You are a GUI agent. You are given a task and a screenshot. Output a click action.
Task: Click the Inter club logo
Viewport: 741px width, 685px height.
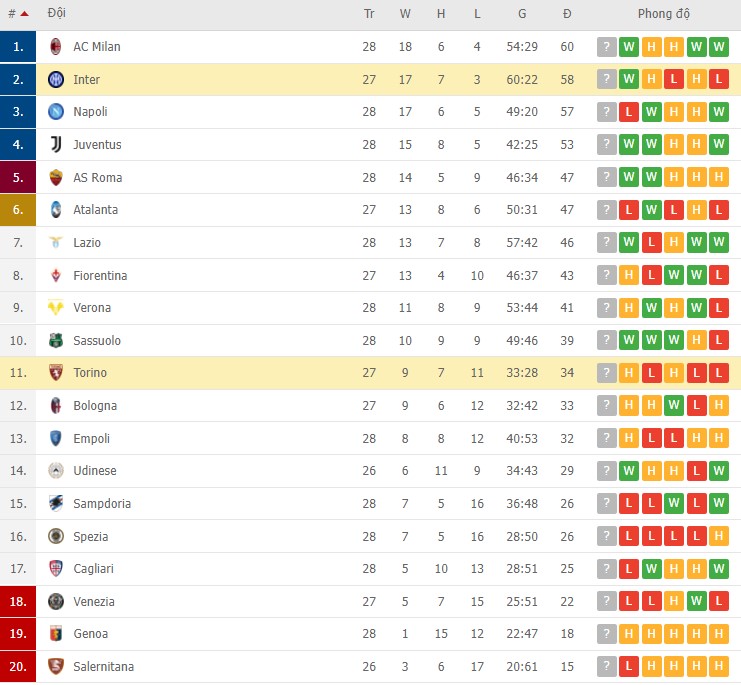coord(56,80)
